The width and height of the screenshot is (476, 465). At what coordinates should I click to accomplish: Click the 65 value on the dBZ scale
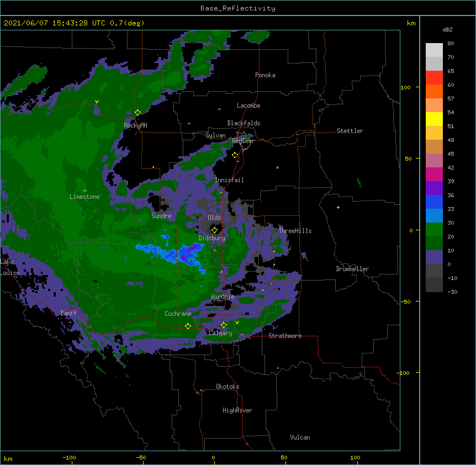coord(451,71)
